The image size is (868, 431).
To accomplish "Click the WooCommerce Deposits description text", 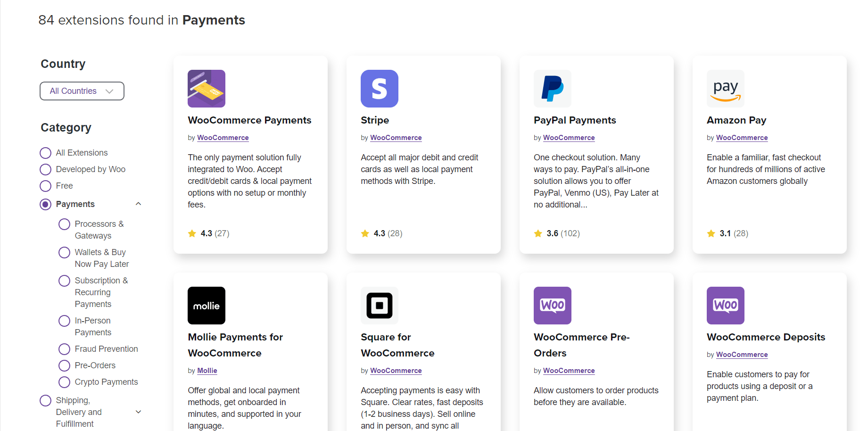I will pos(760,386).
